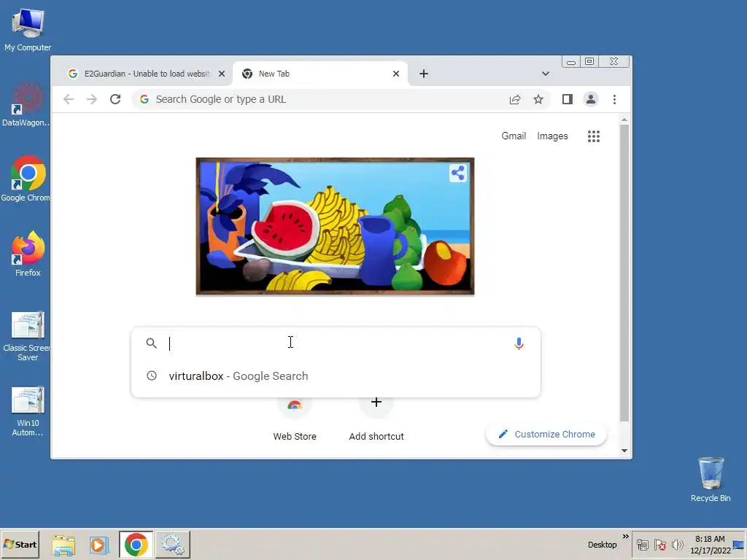Viewport: 747px width, 560px height.
Task: Select the Firefox desktop shortcut
Action: (x=28, y=254)
